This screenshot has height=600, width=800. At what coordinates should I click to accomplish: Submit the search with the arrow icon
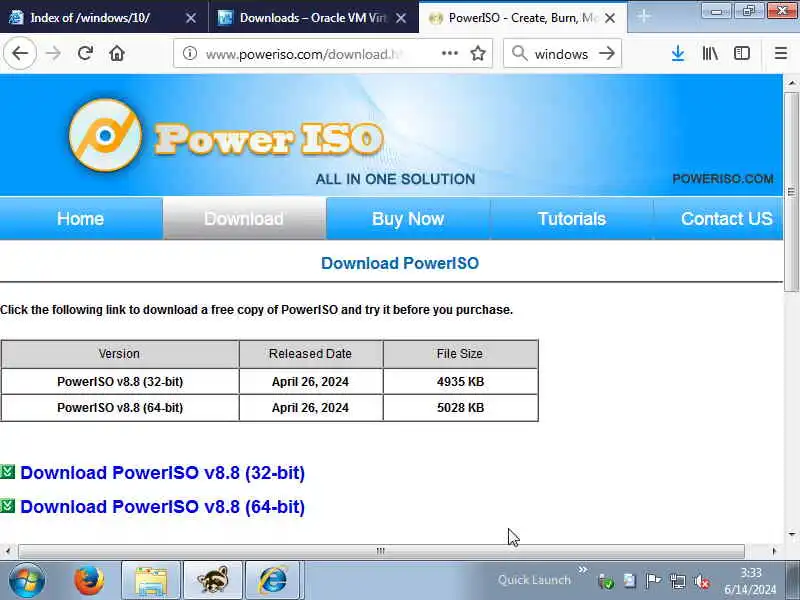607,53
